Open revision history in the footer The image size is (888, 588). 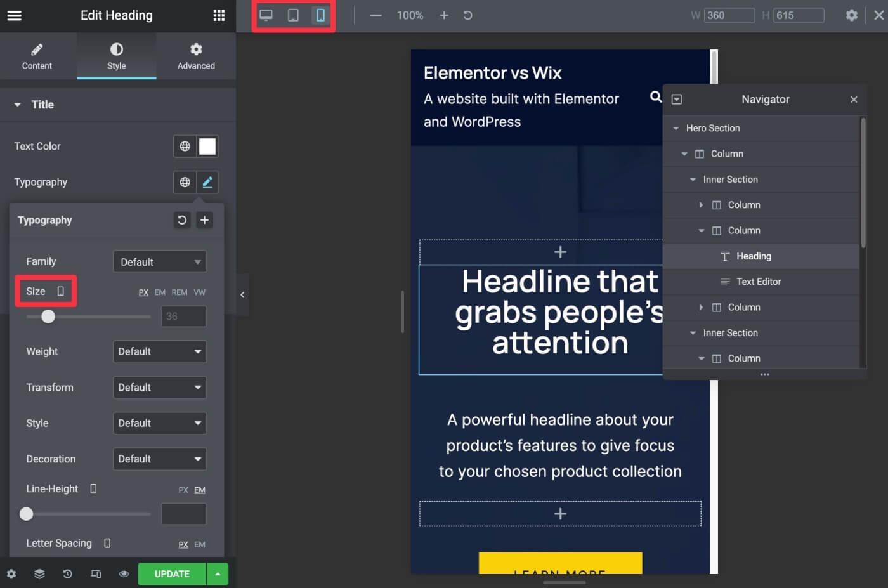[x=67, y=574]
